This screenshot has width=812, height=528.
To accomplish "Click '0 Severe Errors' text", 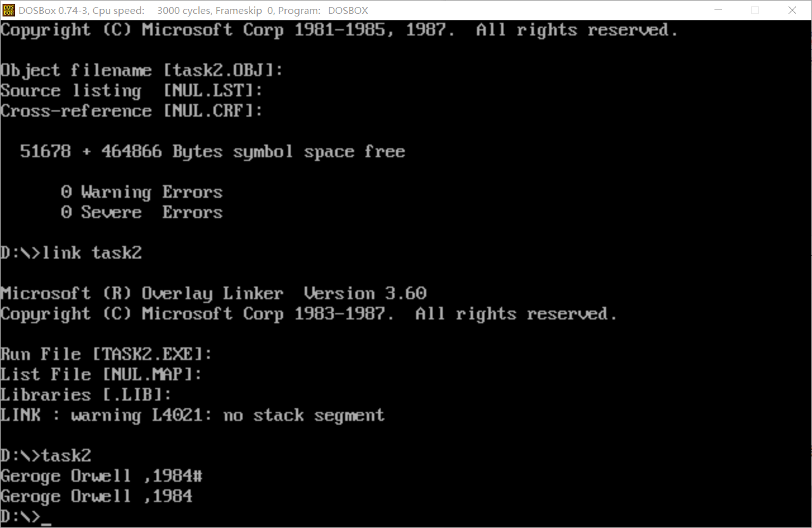I will (x=142, y=212).
